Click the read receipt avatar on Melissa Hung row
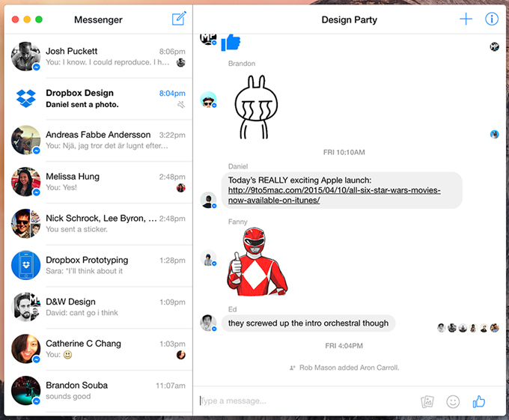Screen dimensions: 509x420 tap(181, 188)
